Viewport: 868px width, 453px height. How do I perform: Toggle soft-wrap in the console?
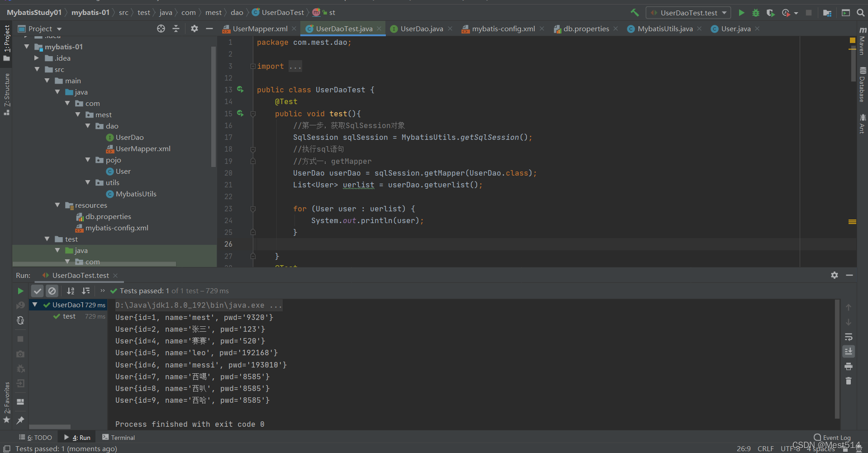(x=849, y=337)
